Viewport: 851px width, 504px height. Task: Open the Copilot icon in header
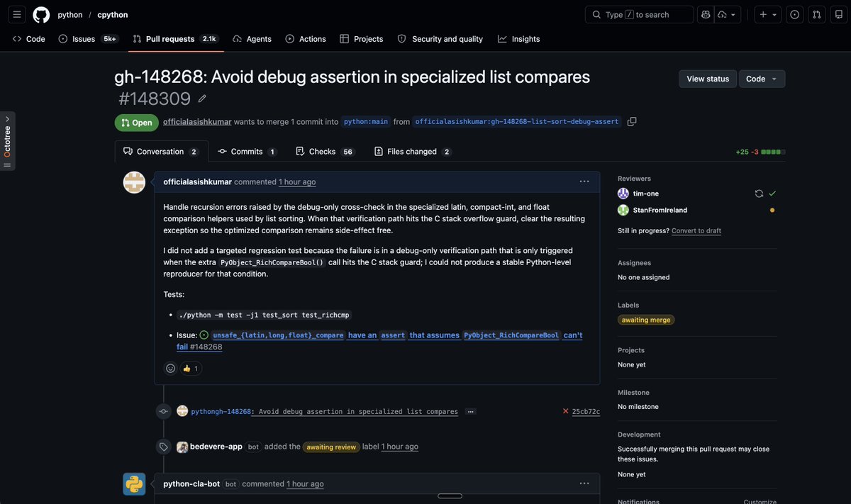706,14
